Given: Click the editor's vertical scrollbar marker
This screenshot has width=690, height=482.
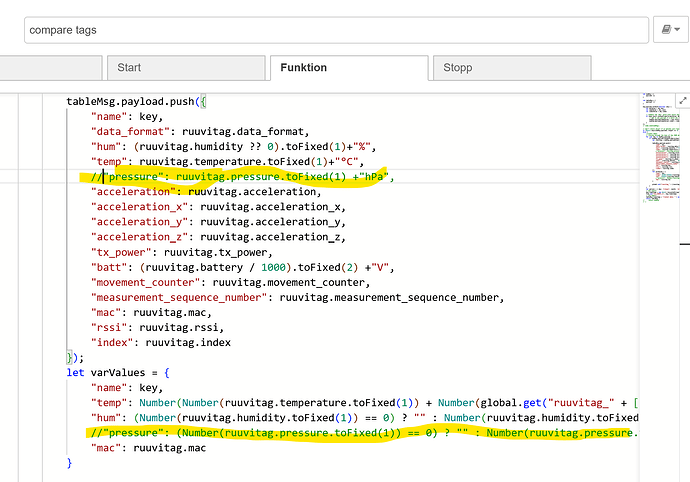Looking at the screenshot, I should [685, 242].
